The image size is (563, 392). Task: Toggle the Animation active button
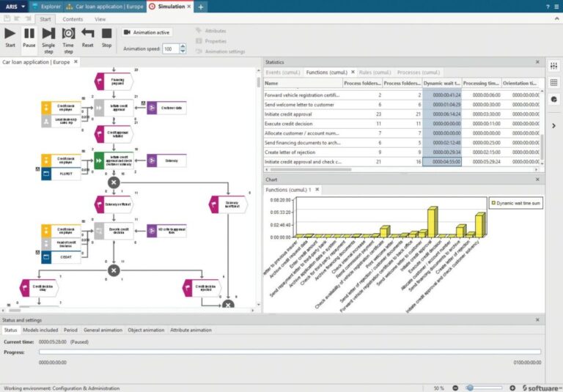click(x=147, y=32)
